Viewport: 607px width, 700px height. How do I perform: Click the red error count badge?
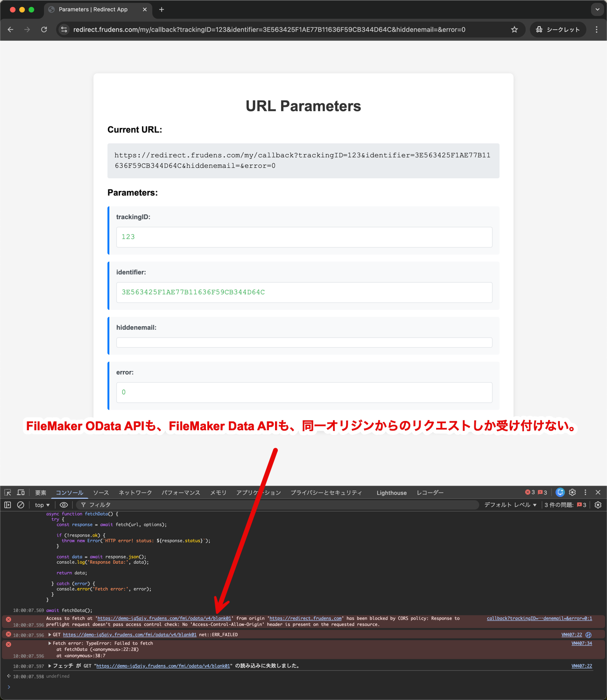pos(530,492)
